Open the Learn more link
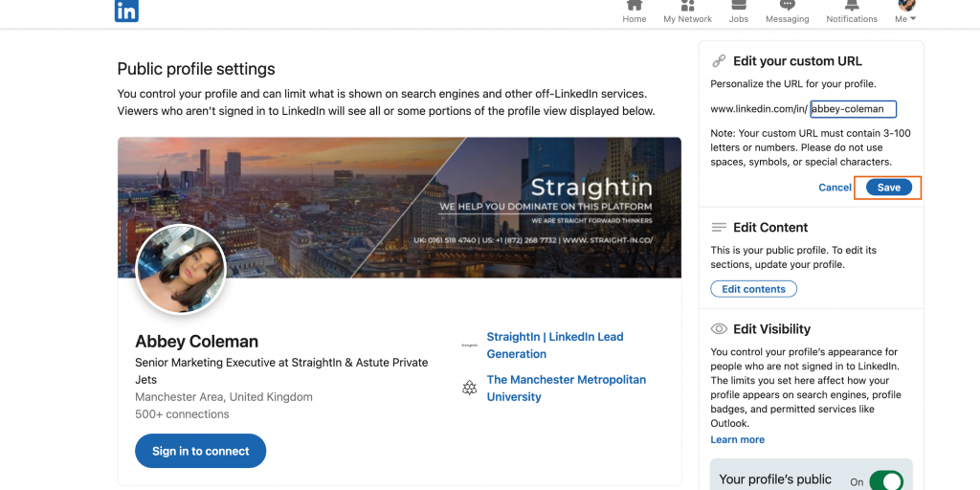The width and height of the screenshot is (980, 490). (x=737, y=439)
